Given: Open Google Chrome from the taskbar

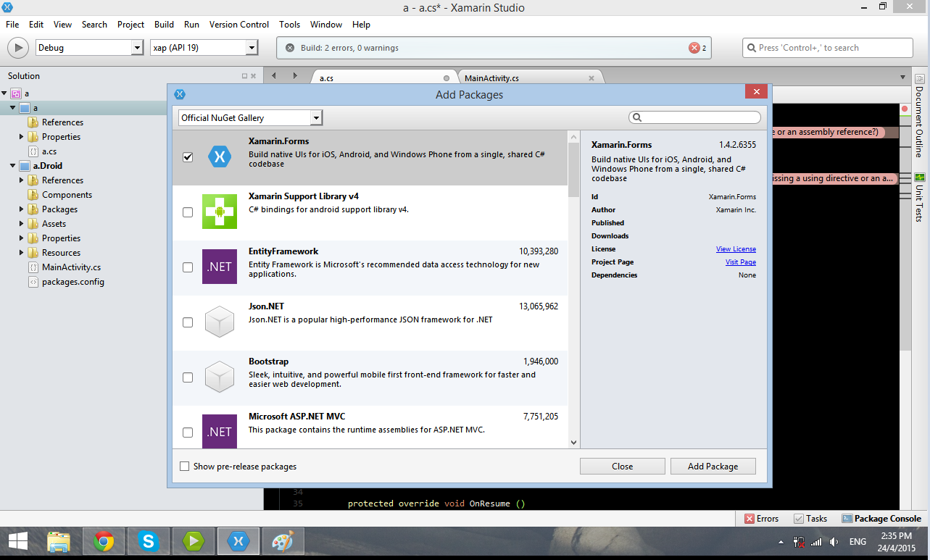Looking at the screenshot, I should coord(104,541).
